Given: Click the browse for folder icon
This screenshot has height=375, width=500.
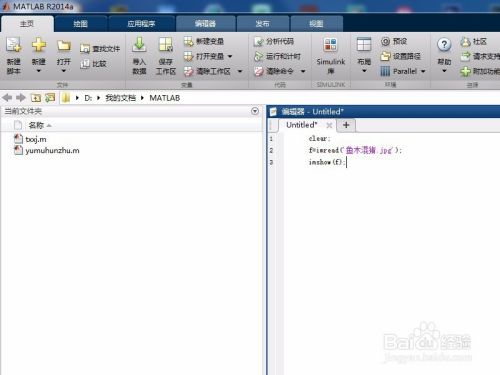Looking at the screenshot, I should pos(50,98).
